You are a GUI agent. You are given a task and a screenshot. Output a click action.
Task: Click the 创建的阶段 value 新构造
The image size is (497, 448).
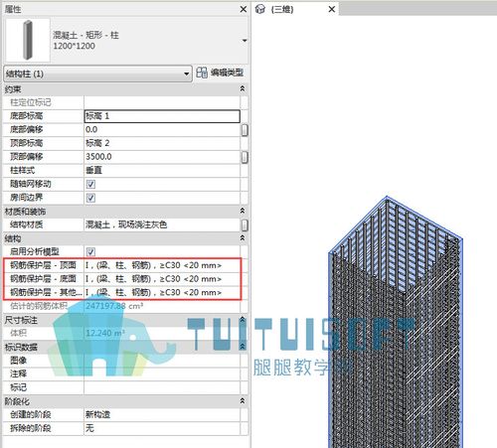pyautogui.click(x=162, y=415)
